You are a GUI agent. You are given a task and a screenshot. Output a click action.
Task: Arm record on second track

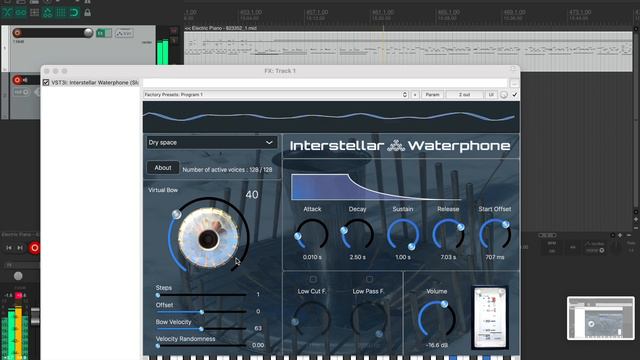point(17,80)
